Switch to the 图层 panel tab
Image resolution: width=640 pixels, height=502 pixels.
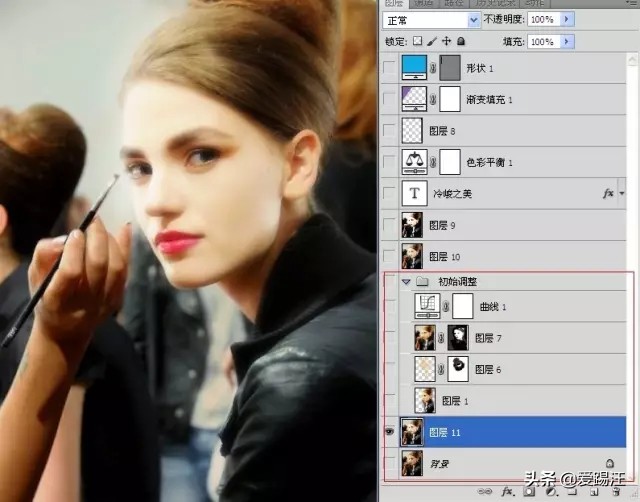point(396,3)
